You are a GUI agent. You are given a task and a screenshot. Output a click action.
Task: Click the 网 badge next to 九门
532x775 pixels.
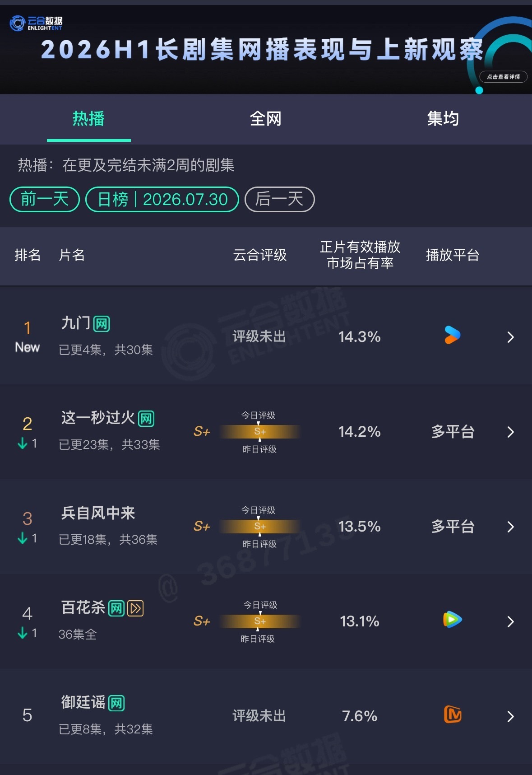[102, 324]
